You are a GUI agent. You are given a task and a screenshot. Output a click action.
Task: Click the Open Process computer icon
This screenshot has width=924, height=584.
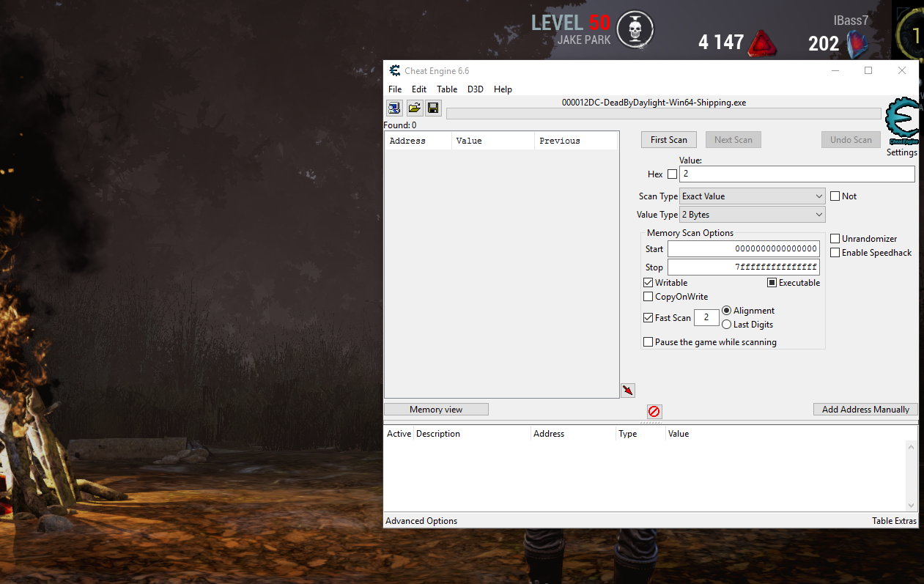394,108
